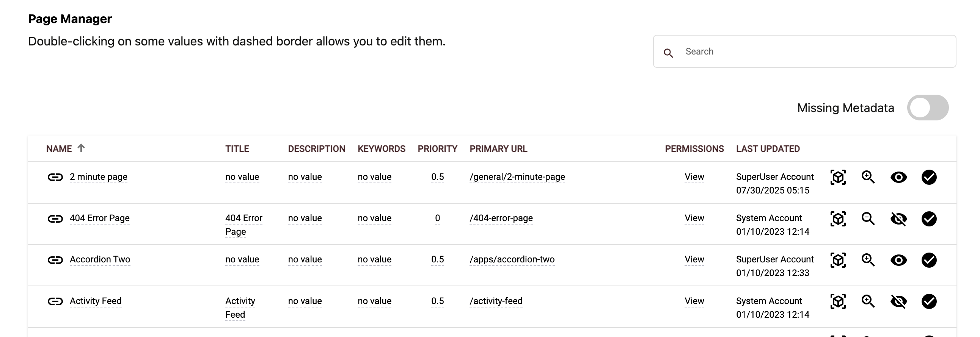
Task: Enable the Missing Metadata toggle
Action: 928,108
